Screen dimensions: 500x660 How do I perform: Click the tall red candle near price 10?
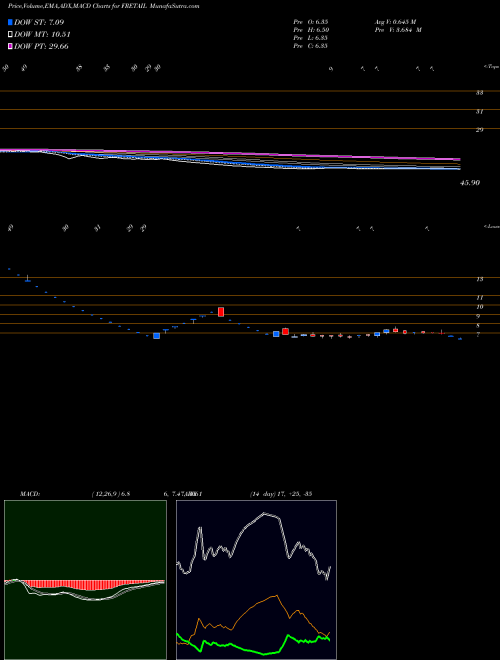coord(221,312)
